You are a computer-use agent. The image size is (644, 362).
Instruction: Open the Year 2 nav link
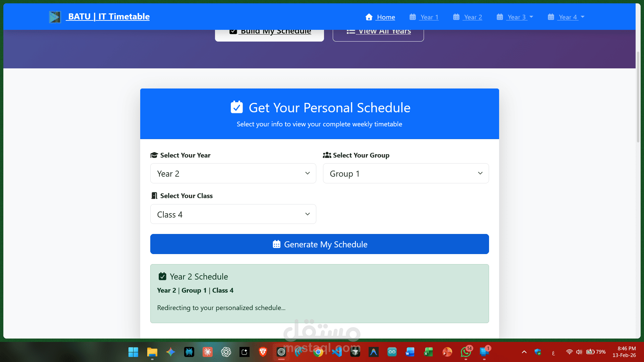click(468, 17)
